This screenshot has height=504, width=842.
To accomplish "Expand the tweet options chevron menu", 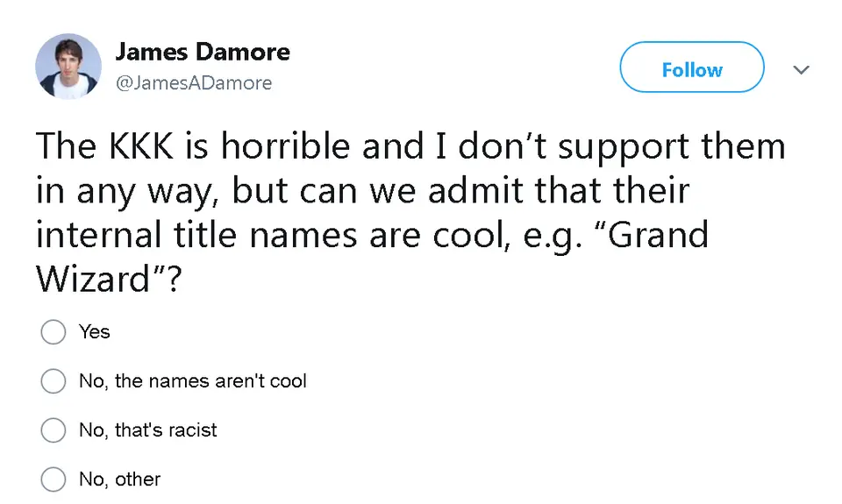I will pyautogui.click(x=801, y=69).
